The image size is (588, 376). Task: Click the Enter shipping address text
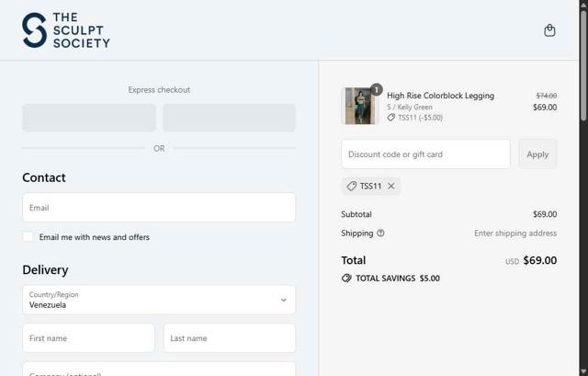(x=515, y=234)
